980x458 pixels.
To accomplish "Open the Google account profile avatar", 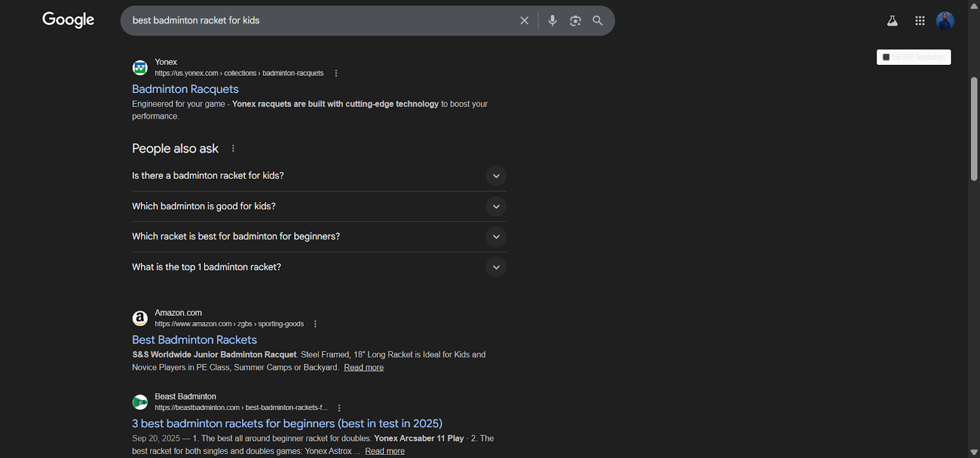I will tap(945, 21).
